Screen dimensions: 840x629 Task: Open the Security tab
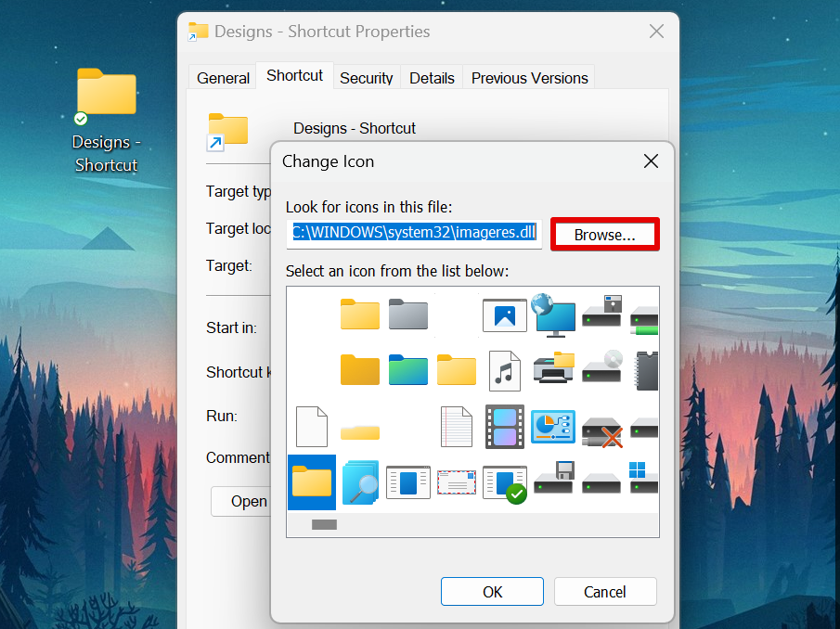(367, 78)
